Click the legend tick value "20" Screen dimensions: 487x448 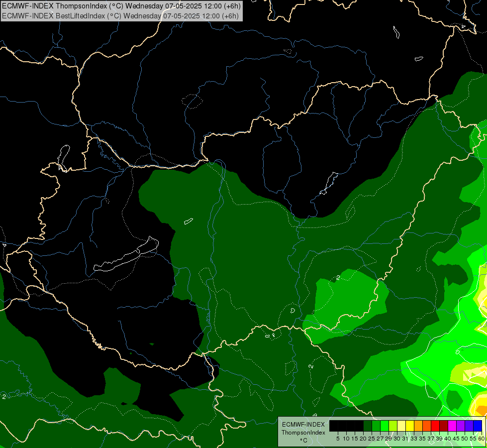(x=364, y=439)
